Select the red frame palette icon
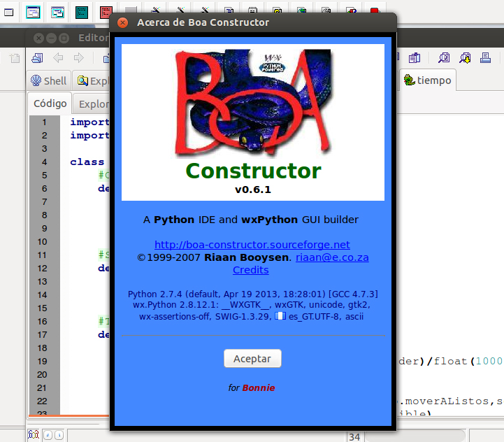Image resolution: width=504 pixels, height=442 pixels. point(106,13)
